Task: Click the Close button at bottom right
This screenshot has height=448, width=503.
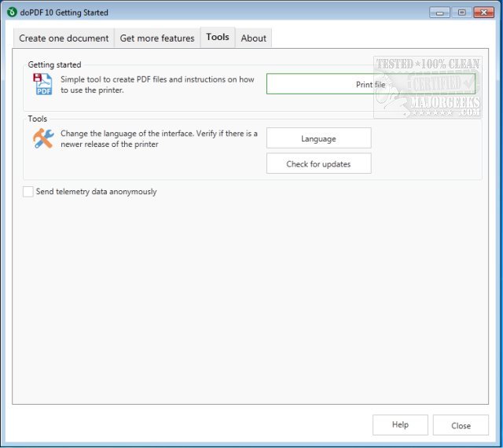Action: point(461,425)
